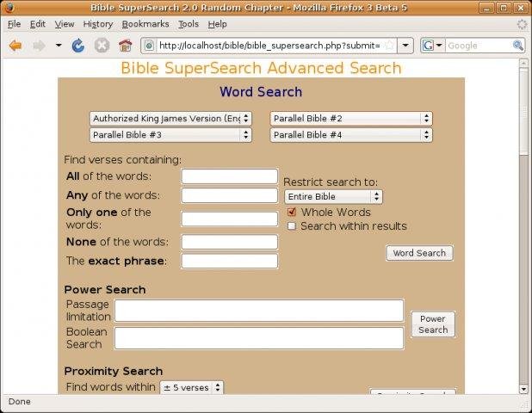The height and width of the screenshot is (413, 532).
Task: Open the Entire Bible restriction dropdown
Action: (333, 197)
